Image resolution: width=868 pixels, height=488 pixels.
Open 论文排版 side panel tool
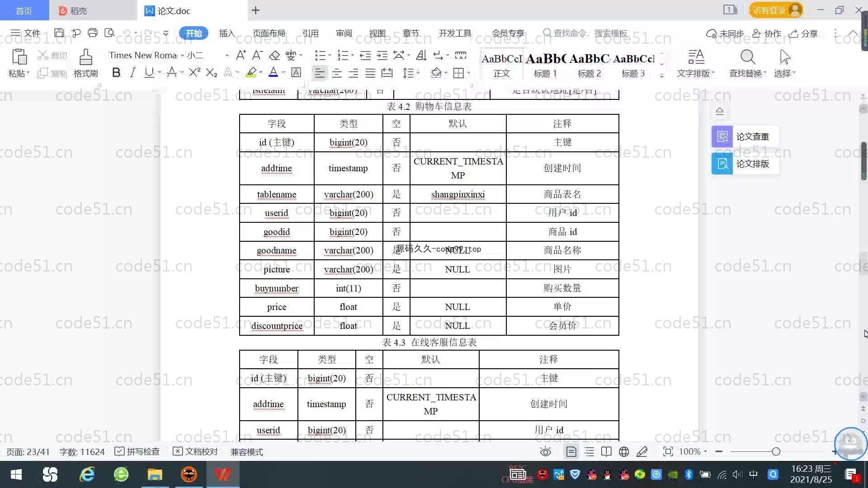coord(745,164)
